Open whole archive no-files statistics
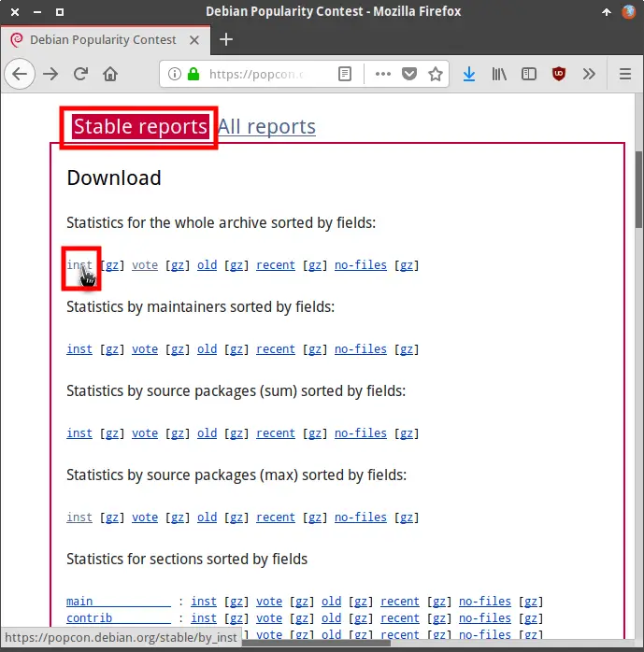This screenshot has height=652, width=644. point(361,265)
